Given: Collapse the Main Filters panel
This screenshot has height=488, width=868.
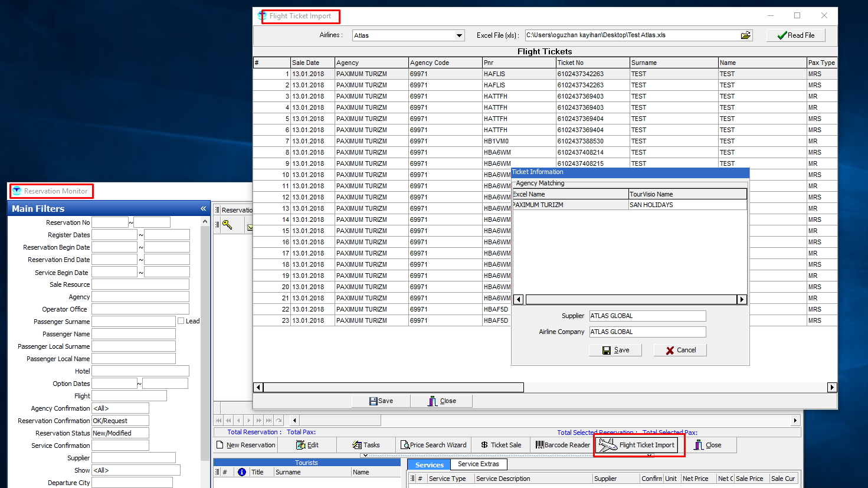Looking at the screenshot, I should tap(203, 208).
